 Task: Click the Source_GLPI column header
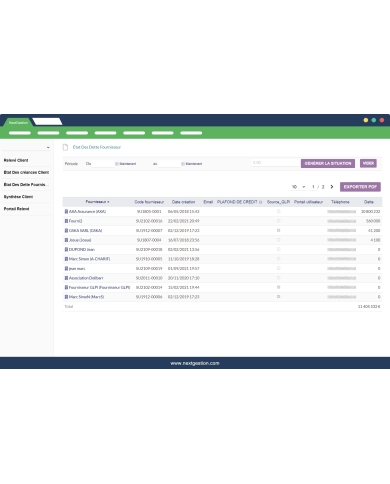coord(278,202)
